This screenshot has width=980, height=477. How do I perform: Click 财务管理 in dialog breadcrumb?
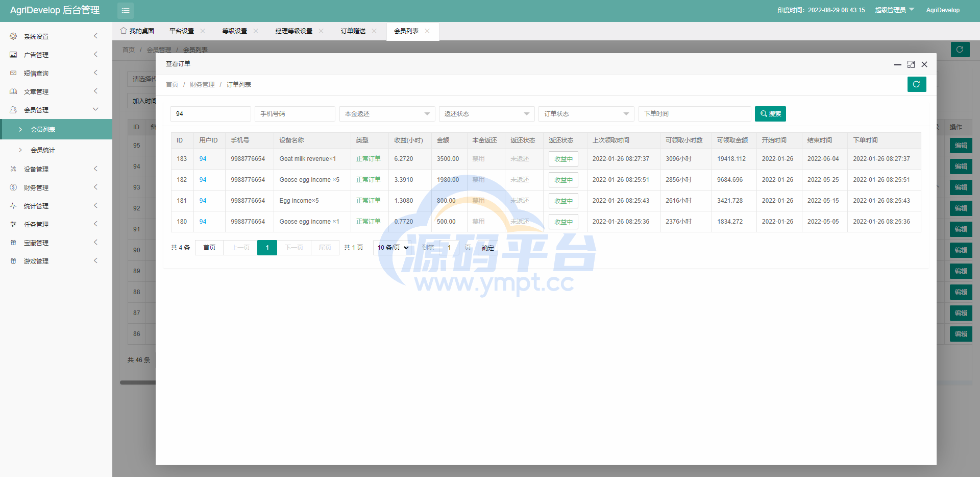202,84
